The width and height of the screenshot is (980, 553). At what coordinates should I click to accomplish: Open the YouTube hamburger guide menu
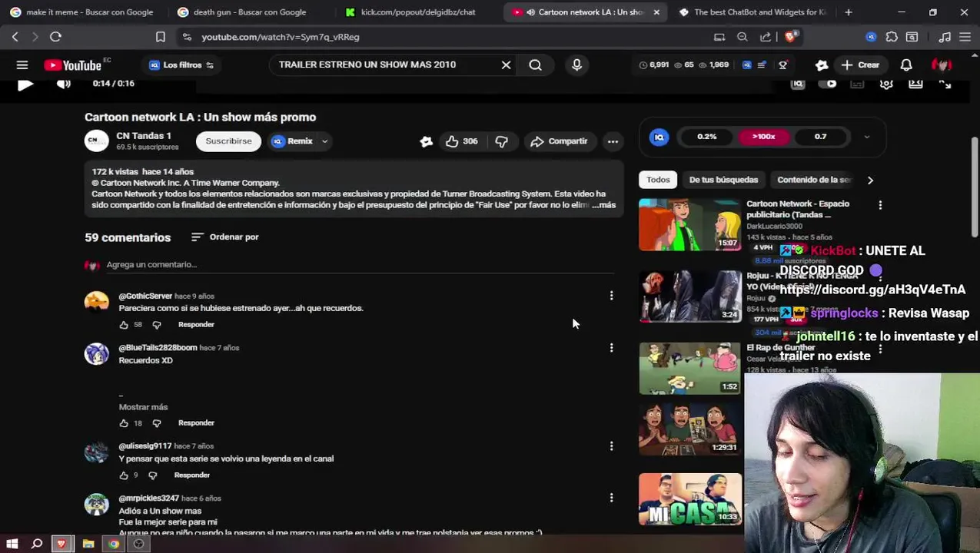(x=22, y=65)
